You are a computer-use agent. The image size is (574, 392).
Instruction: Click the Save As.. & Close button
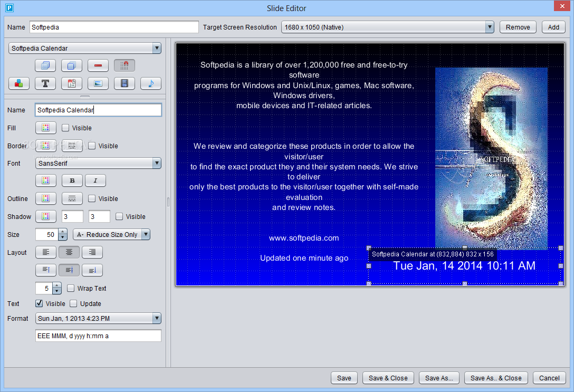click(x=496, y=378)
